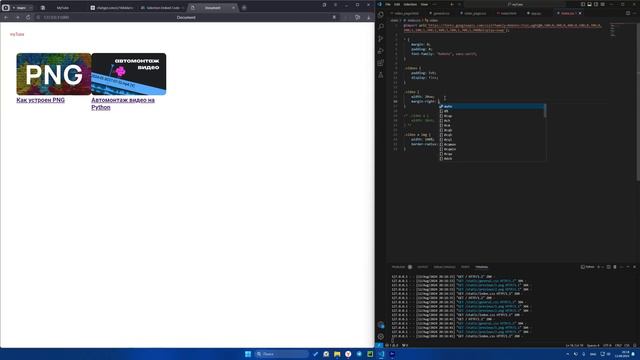The width and height of the screenshot is (640, 360).
Task: Click the Windows taskbar search box
Action: (281, 354)
